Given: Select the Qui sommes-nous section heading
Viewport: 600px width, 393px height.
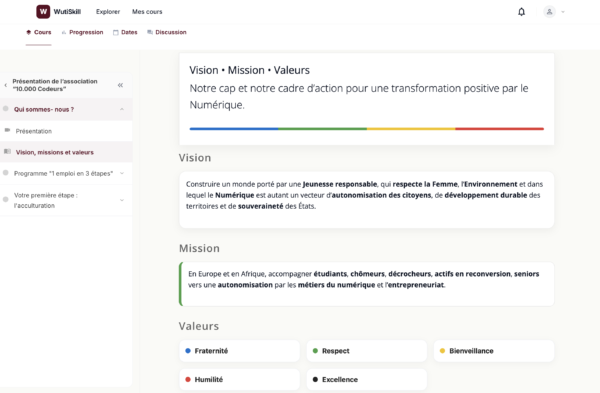Looking at the screenshot, I should coord(44,109).
